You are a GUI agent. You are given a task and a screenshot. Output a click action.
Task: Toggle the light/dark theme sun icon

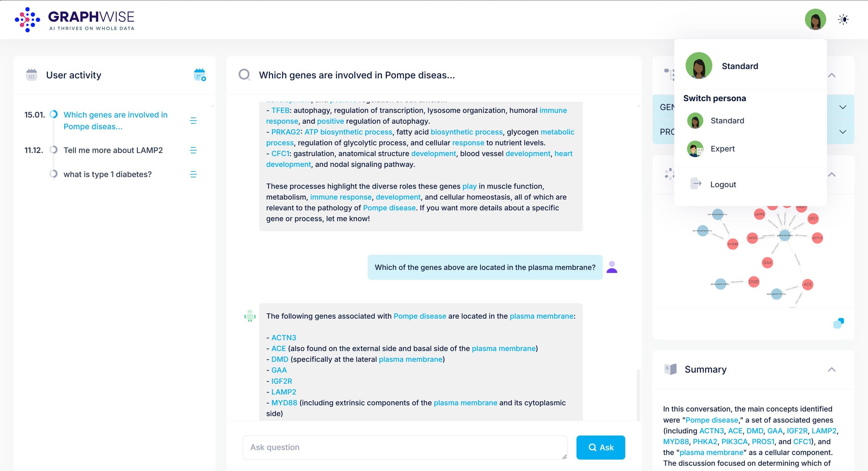point(843,19)
